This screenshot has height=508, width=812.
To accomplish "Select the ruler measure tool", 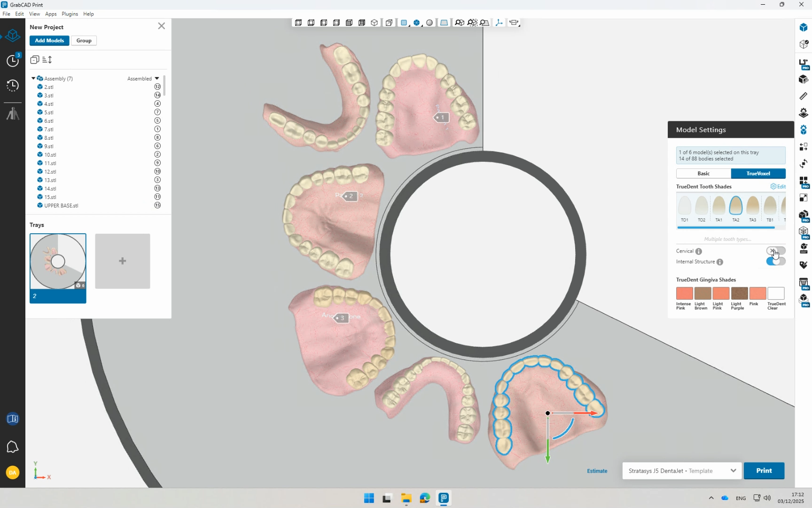I will click(803, 96).
